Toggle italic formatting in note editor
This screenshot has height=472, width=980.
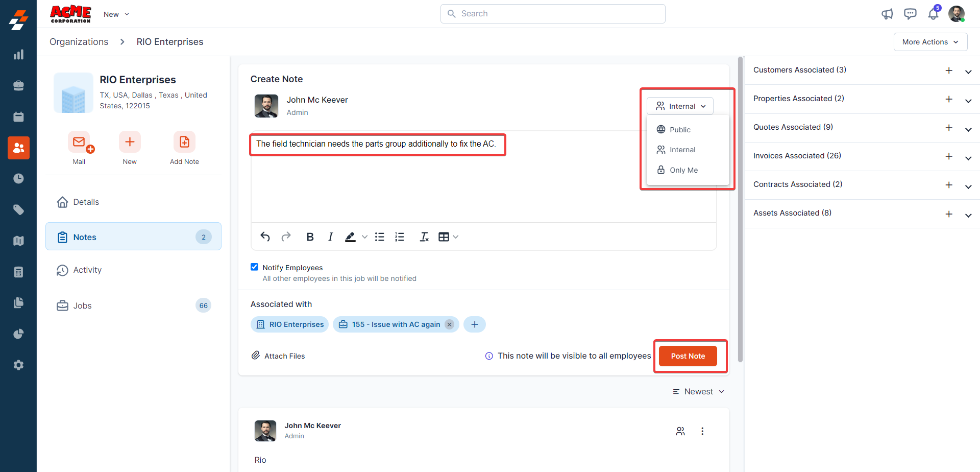[x=331, y=237]
